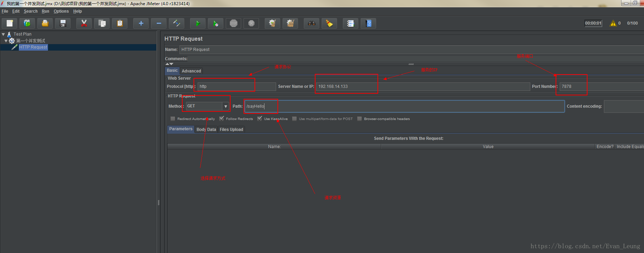The width and height of the screenshot is (644, 253).
Task: Click Start no pauses icon
Action: click(x=215, y=23)
